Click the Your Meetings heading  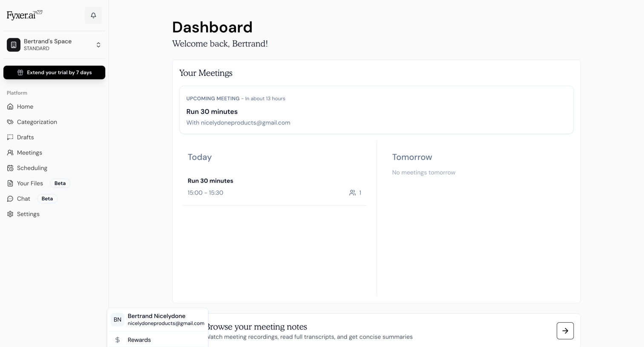(206, 73)
